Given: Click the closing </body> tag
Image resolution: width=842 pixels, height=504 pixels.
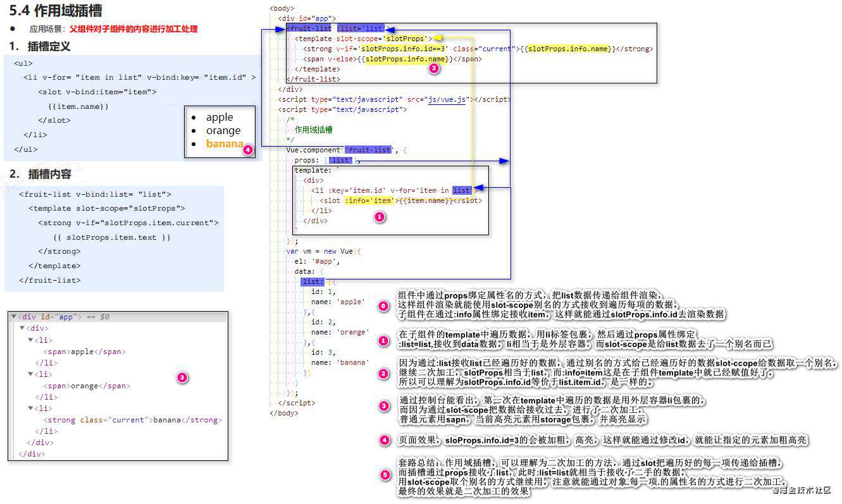Looking at the screenshot, I should (283, 413).
